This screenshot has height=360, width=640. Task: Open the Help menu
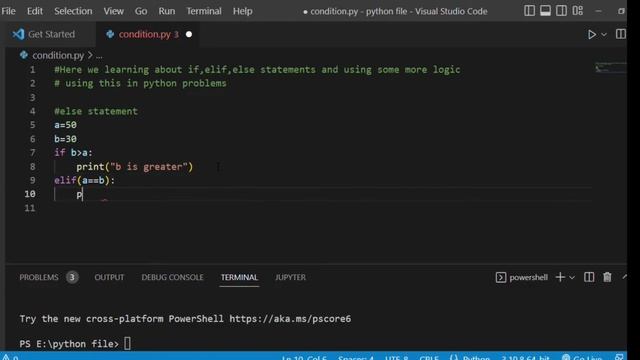tap(242, 11)
